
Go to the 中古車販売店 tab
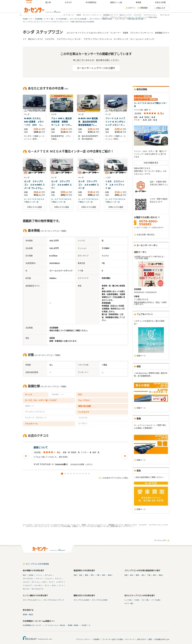pyautogui.click(x=91, y=2)
